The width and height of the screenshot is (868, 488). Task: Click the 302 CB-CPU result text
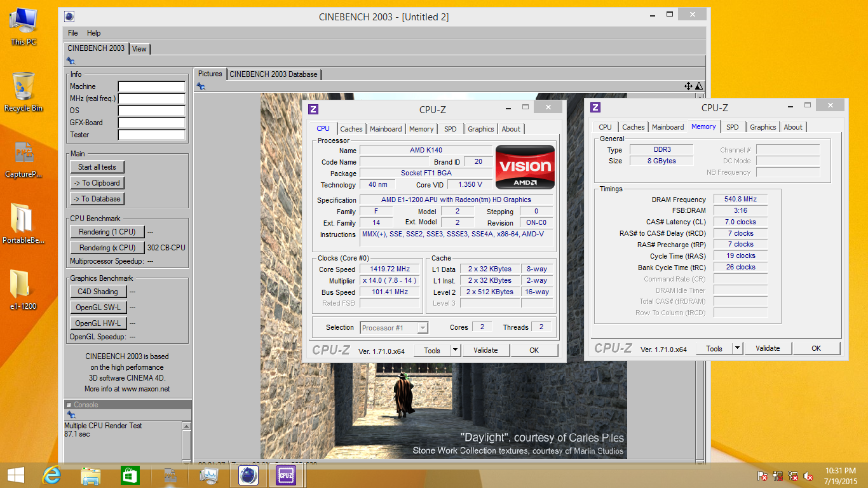point(166,248)
